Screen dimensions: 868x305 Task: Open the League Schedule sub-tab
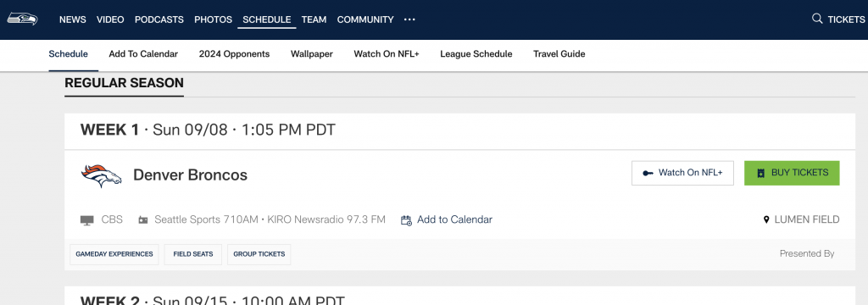pos(476,54)
